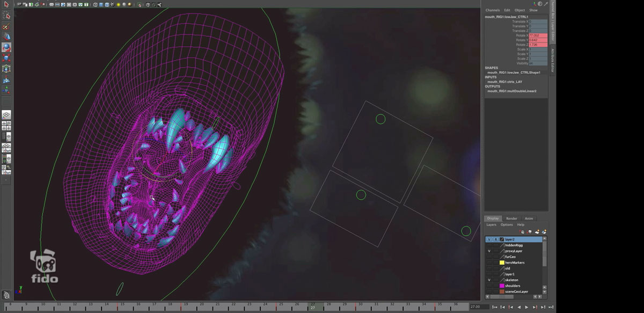The image size is (644, 313).
Task: Choose the Persp/Outliner layout preset
Action: click(6, 136)
